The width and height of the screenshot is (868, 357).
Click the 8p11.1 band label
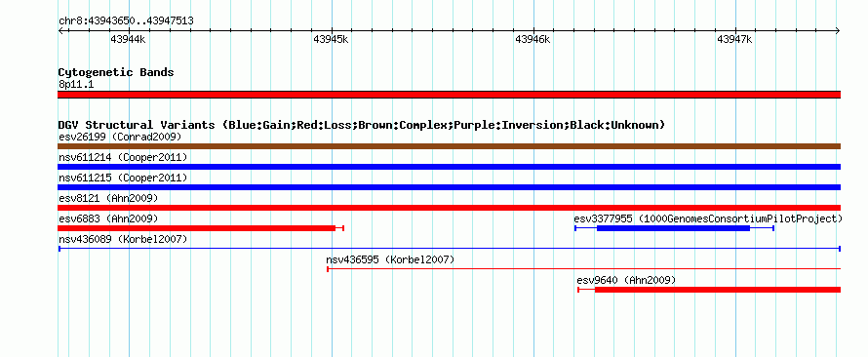pos(76,85)
